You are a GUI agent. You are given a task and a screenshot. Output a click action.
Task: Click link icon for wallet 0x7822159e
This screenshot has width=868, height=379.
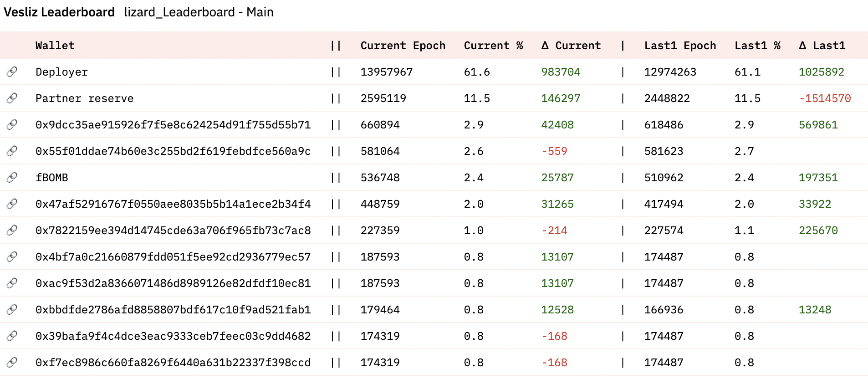(12, 230)
